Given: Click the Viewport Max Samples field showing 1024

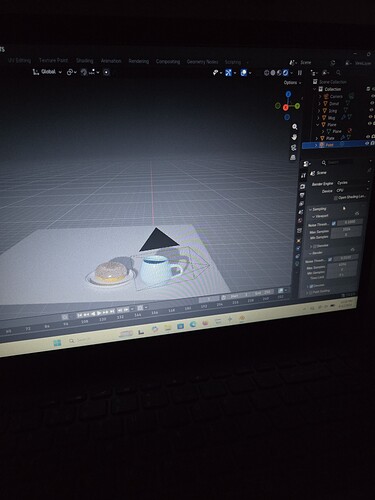Looking at the screenshot, I should pyautogui.click(x=347, y=229).
